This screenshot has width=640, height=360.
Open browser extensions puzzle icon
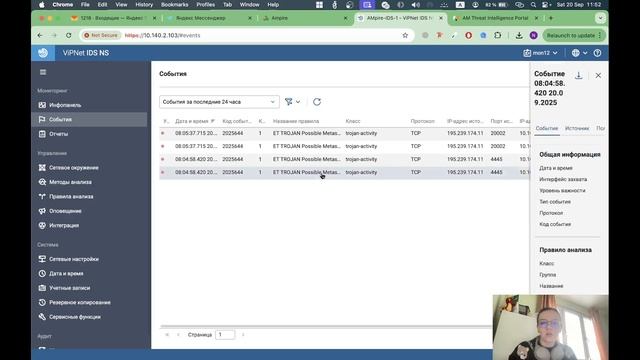point(498,36)
